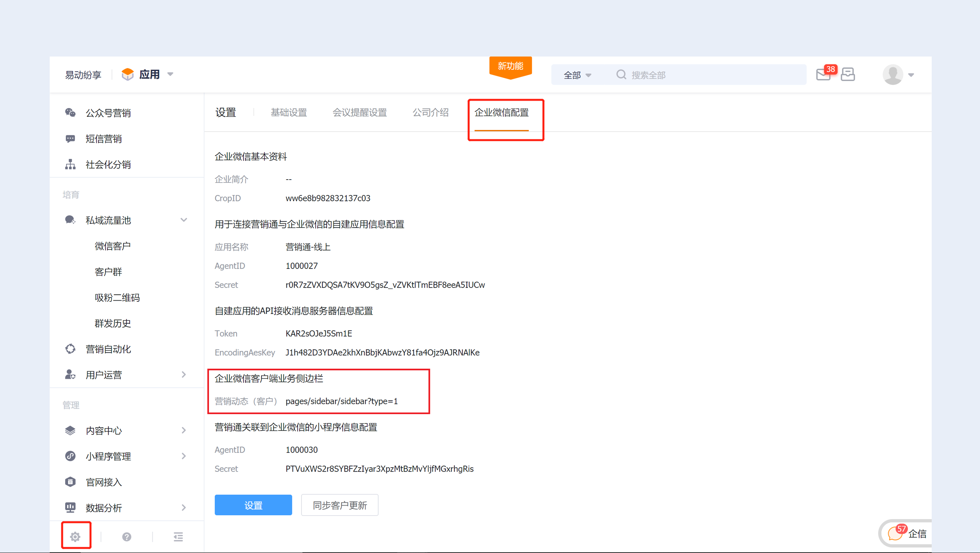Click the 营销自动化 cycle icon

click(70, 349)
